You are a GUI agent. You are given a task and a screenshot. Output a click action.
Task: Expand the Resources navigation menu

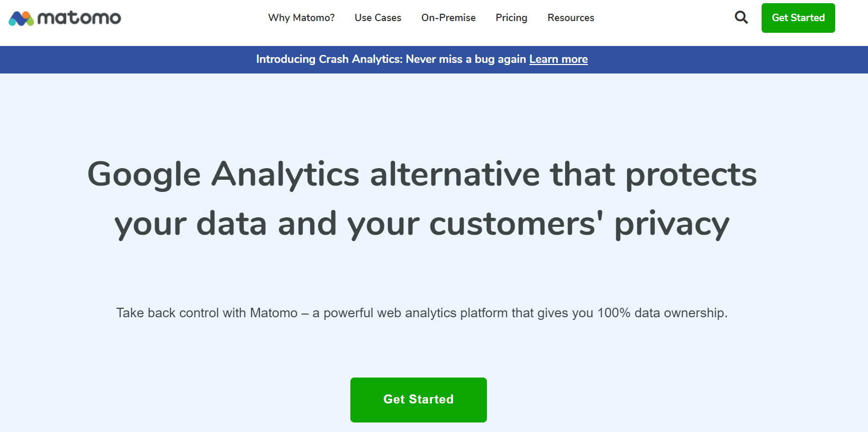(x=571, y=18)
